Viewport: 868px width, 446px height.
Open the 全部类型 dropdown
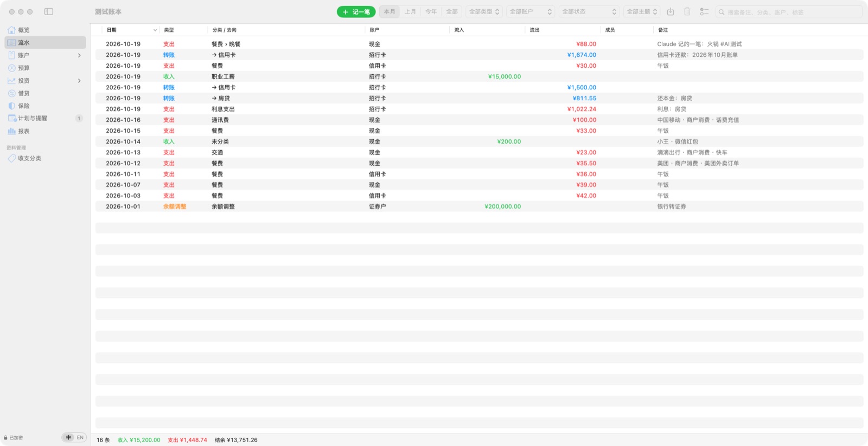tap(484, 11)
